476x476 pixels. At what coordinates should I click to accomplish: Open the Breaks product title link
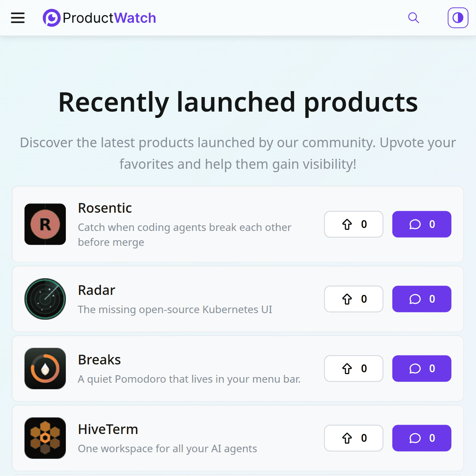(99, 360)
